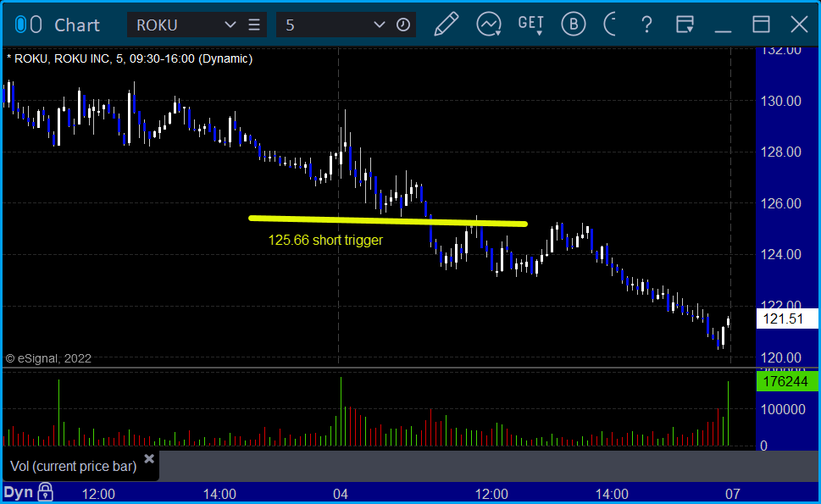The image size is (821, 504).
Task: Toggle the blue filled symbol link icon
Action: pos(20,25)
